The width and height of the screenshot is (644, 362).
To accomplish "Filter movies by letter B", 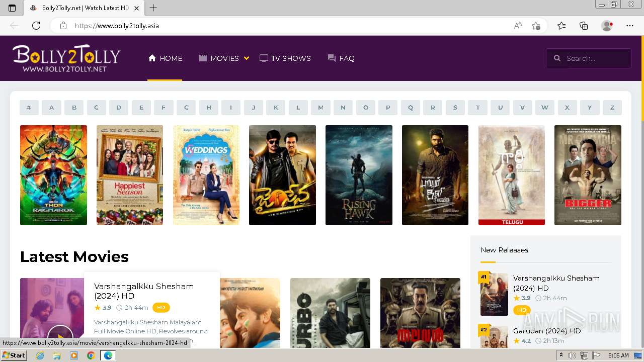I will (x=74, y=108).
